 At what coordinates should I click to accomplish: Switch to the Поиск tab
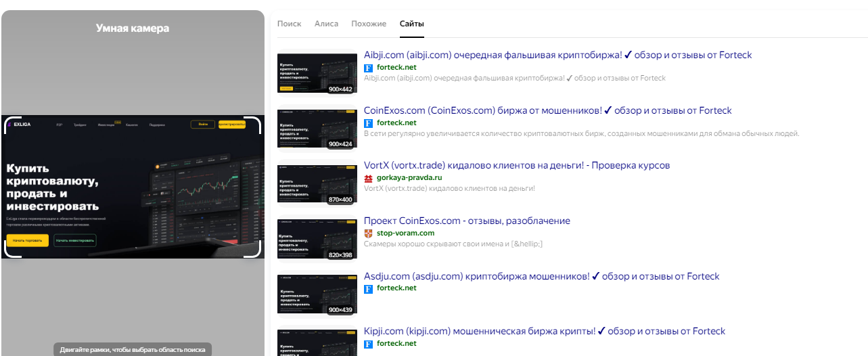(x=289, y=24)
